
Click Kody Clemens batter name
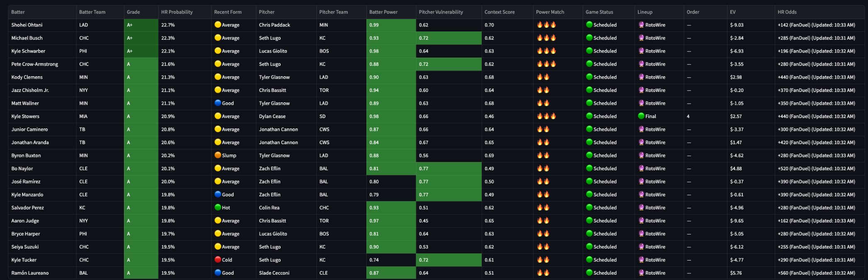click(27, 77)
